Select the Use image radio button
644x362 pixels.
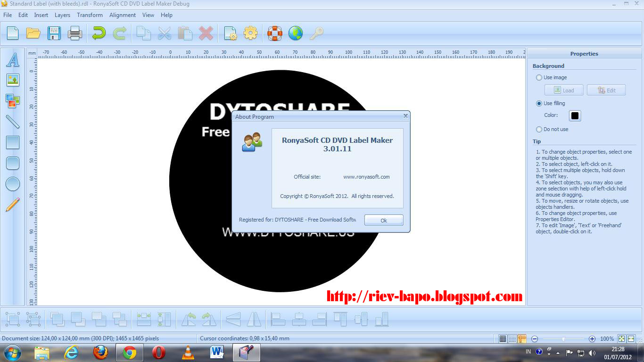coord(539,77)
